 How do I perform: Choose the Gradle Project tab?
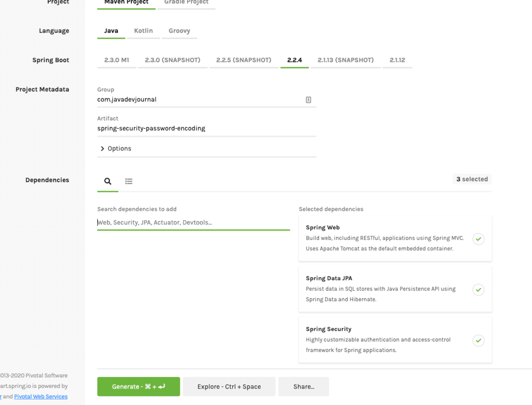click(186, 3)
